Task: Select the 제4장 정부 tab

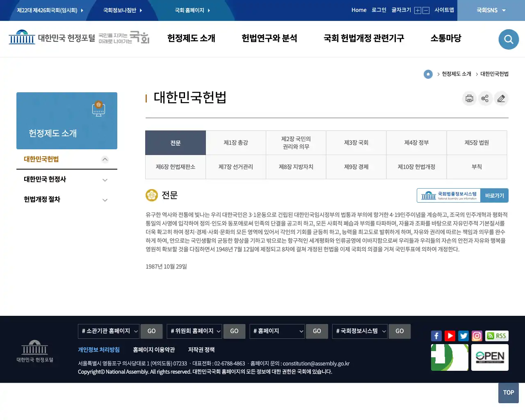Action: pos(416,143)
